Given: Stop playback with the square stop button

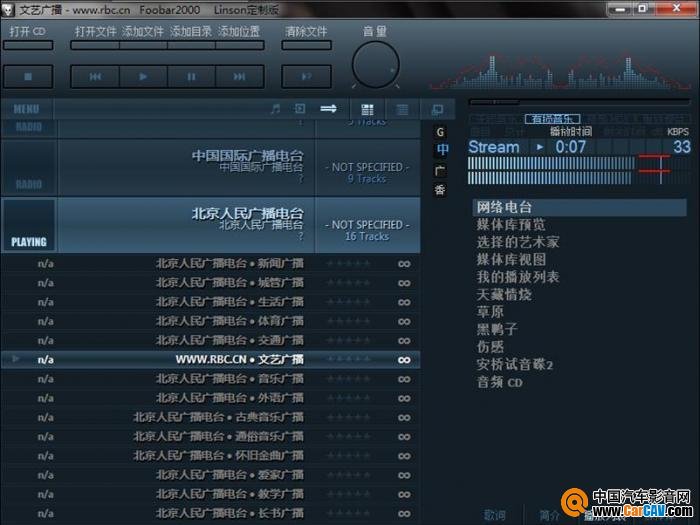Looking at the screenshot, I should pos(28,76).
